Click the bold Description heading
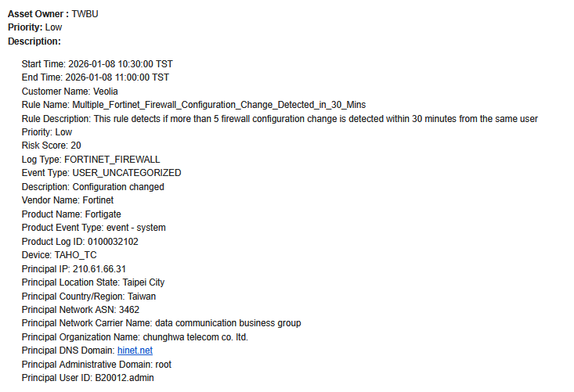This screenshot has width=574, height=392. pyautogui.click(x=34, y=41)
